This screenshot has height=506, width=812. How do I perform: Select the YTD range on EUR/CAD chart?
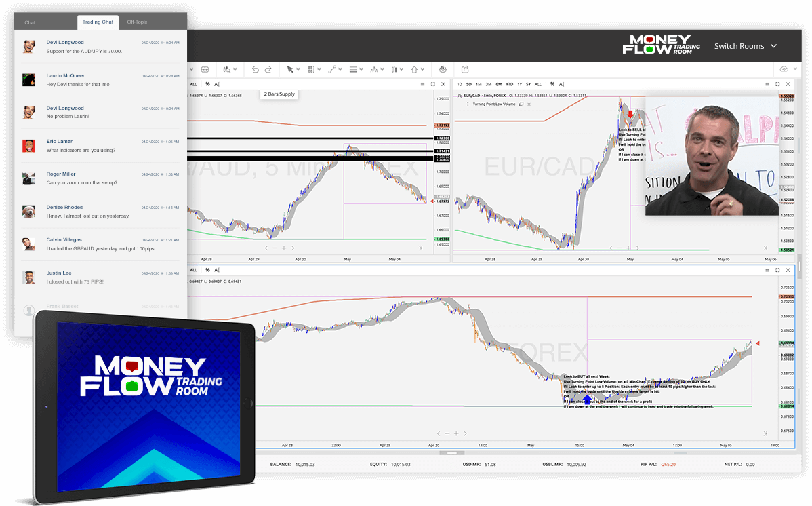(x=510, y=84)
